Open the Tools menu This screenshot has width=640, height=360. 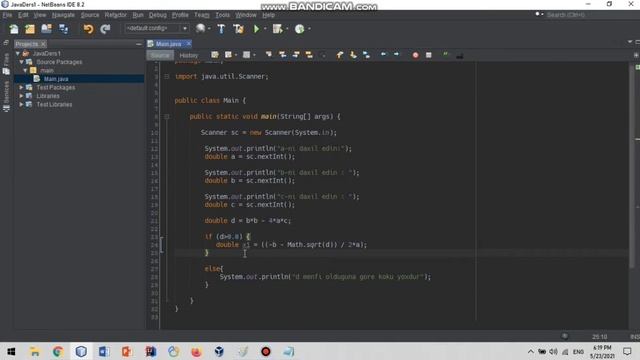tap(222, 15)
